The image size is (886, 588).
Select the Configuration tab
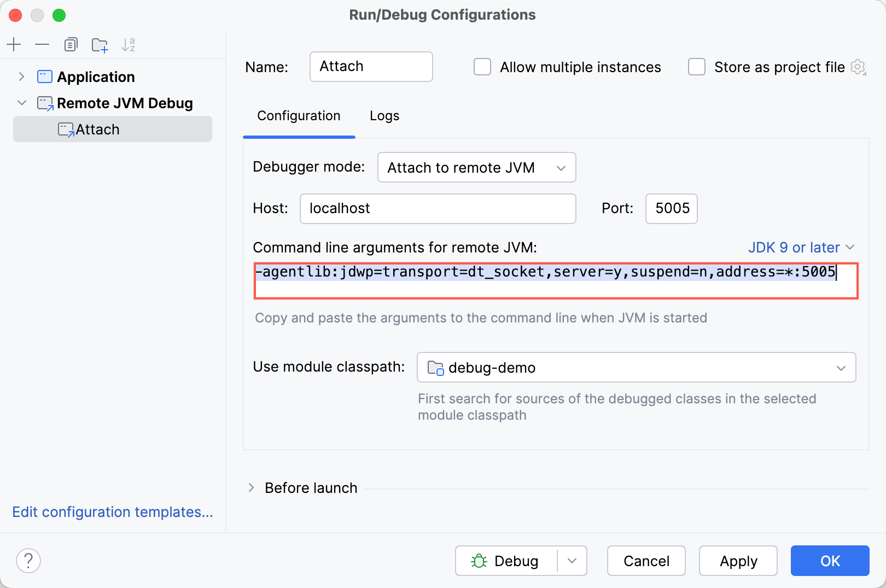[298, 116]
